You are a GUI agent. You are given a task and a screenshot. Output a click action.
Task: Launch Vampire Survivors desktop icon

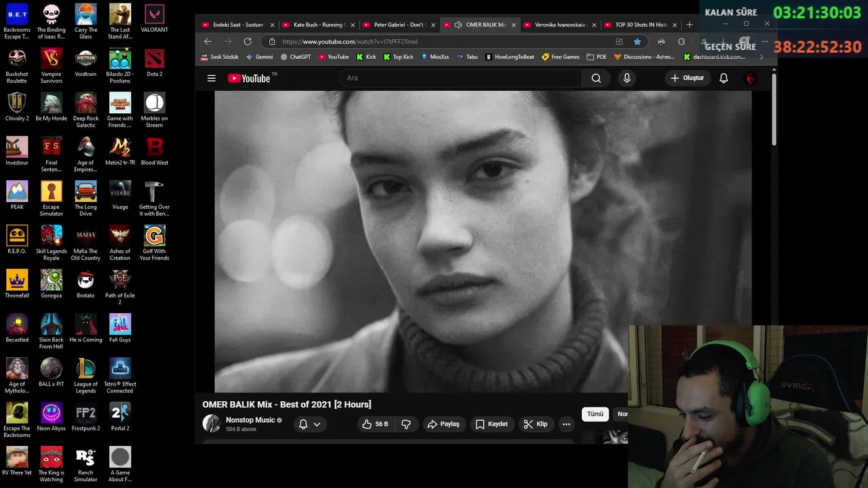[52, 66]
